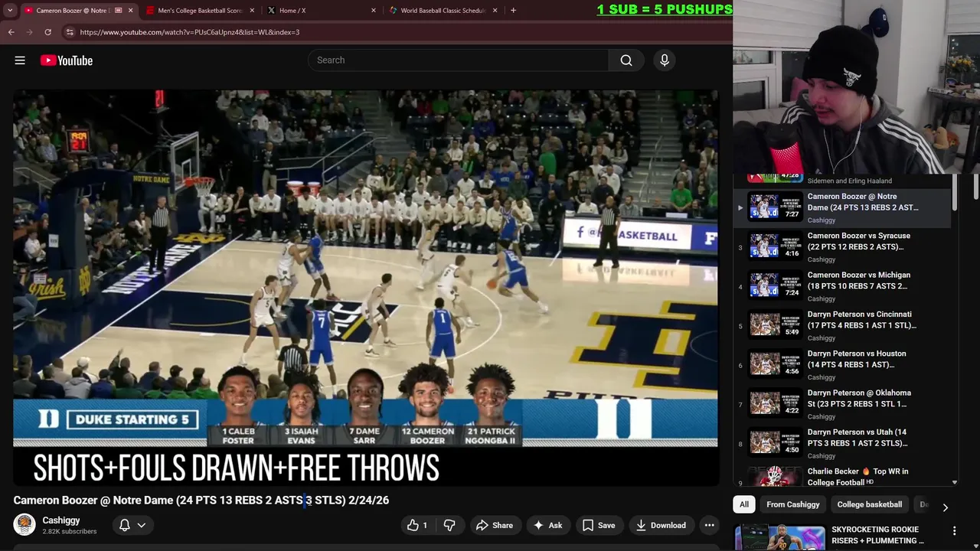Click the 7:24 Michigan video thumbnail
Image resolution: width=980 pixels, height=551 pixels.
(x=776, y=285)
